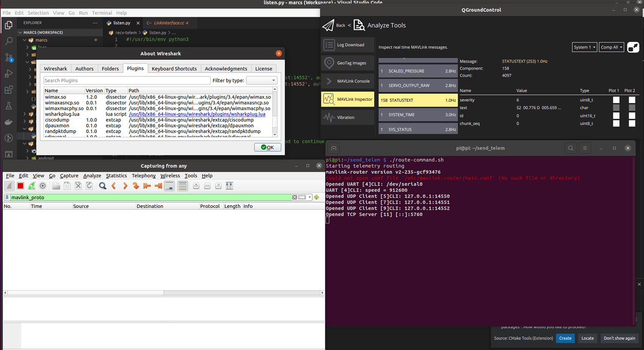Enable Plot 1 for the id field
Screen dimensions: 644x350
click(x=616, y=115)
